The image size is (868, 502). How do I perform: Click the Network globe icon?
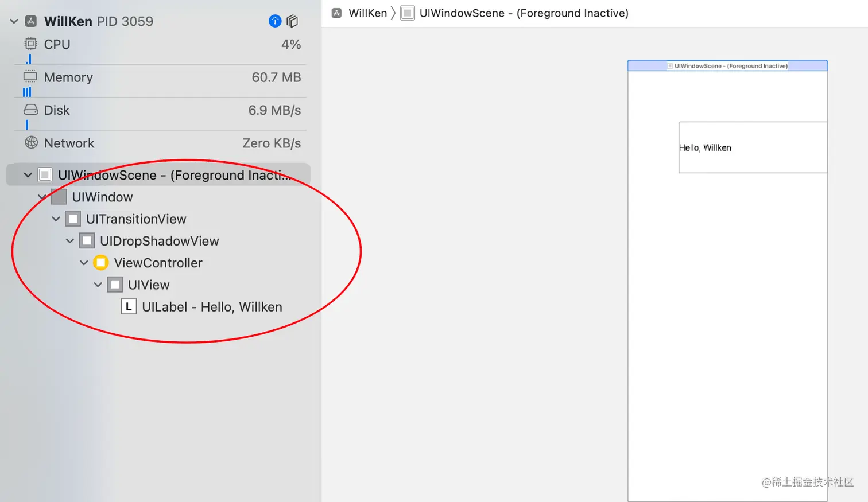tap(31, 142)
